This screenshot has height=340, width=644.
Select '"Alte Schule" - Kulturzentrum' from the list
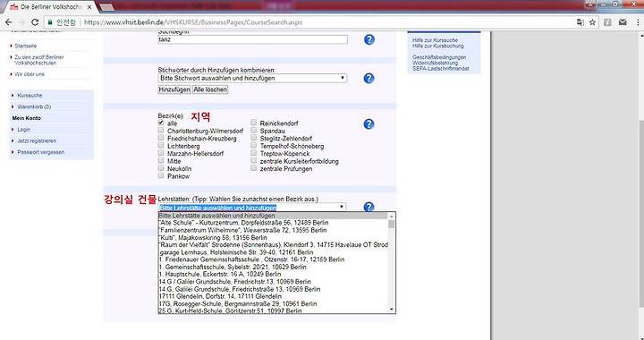point(273,223)
